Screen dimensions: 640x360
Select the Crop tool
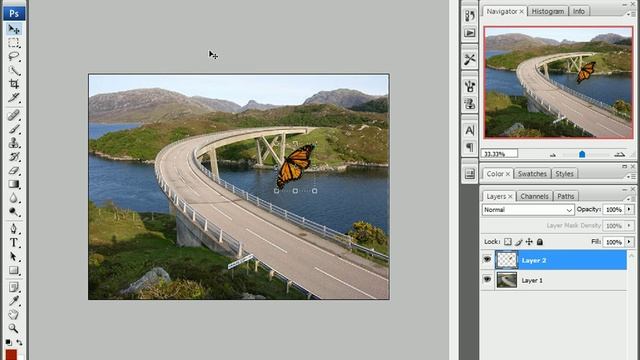pos(14,84)
